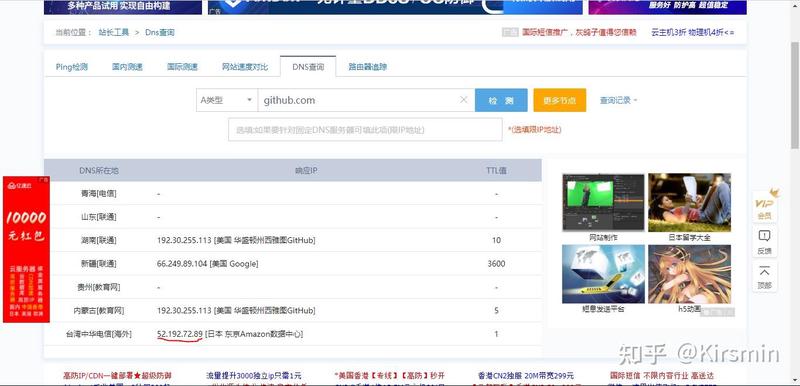Screen dimensions: 800x386
Task: Open the 国内测速 tab
Action: click(x=127, y=67)
